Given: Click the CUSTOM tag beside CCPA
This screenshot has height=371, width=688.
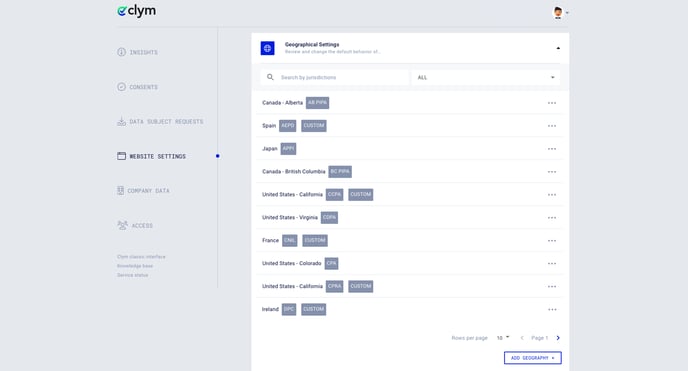Looking at the screenshot, I should (x=361, y=194).
